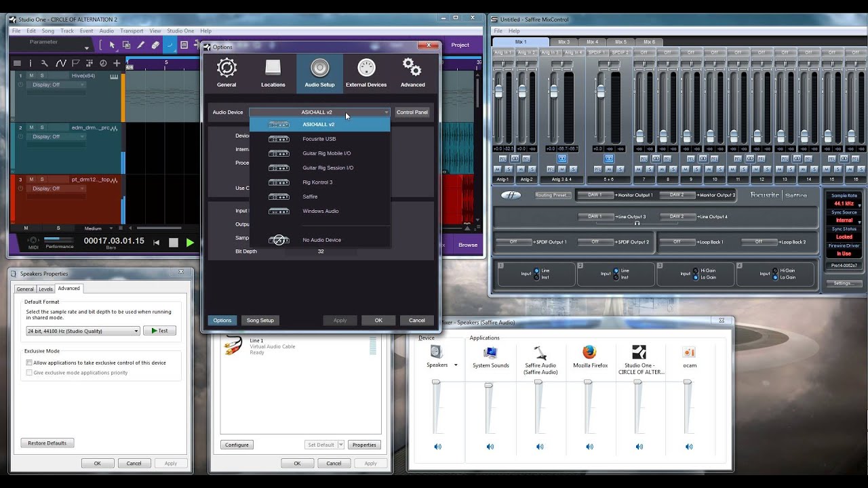Click the ocam application icon in mixer
This screenshot has height=488, width=868.
689,352
